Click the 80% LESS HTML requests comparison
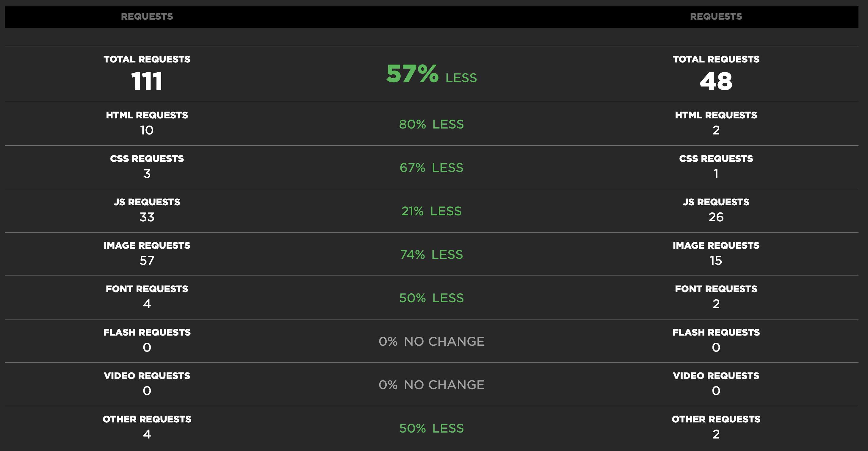868x451 pixels. (x=431, y=124)
